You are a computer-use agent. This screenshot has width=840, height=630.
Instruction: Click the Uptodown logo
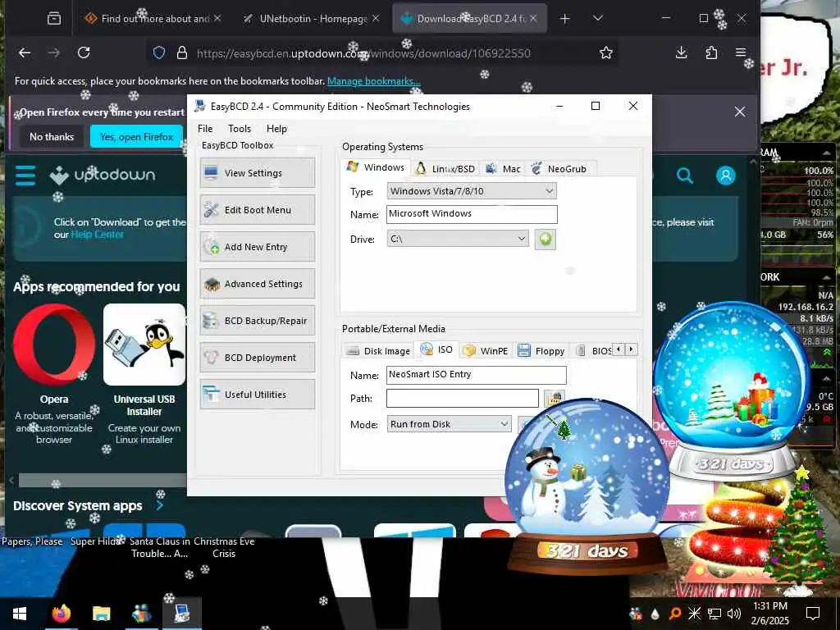(103, 175)
